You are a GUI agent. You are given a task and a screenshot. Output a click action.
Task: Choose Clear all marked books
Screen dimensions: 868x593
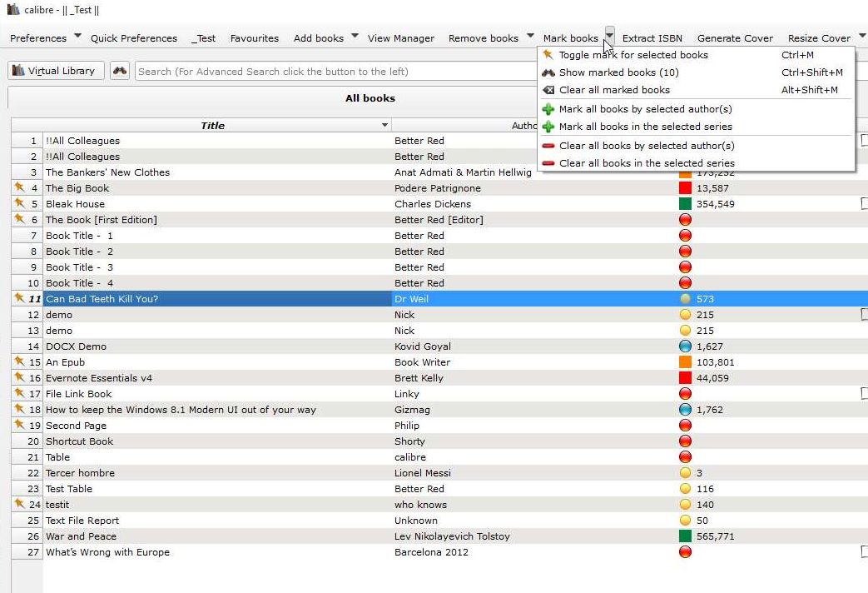click(x=697, y=90)
